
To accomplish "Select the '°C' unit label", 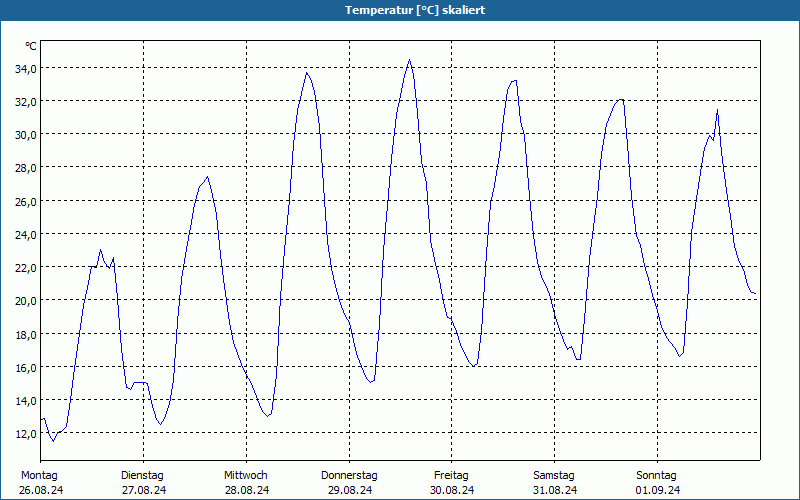I will (31, 46).
